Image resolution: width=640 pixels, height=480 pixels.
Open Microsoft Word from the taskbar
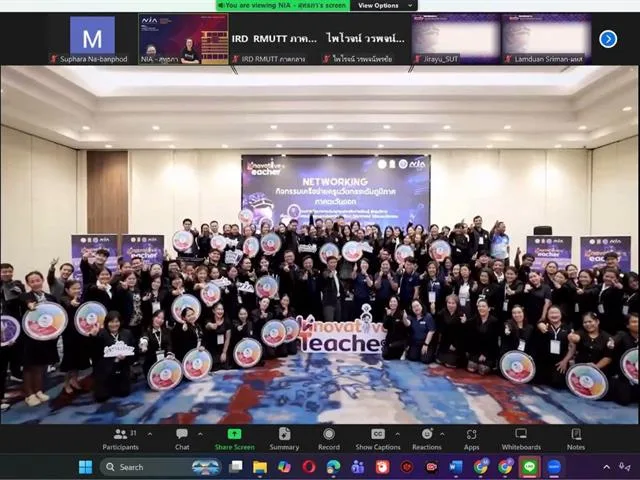[456, 467]
